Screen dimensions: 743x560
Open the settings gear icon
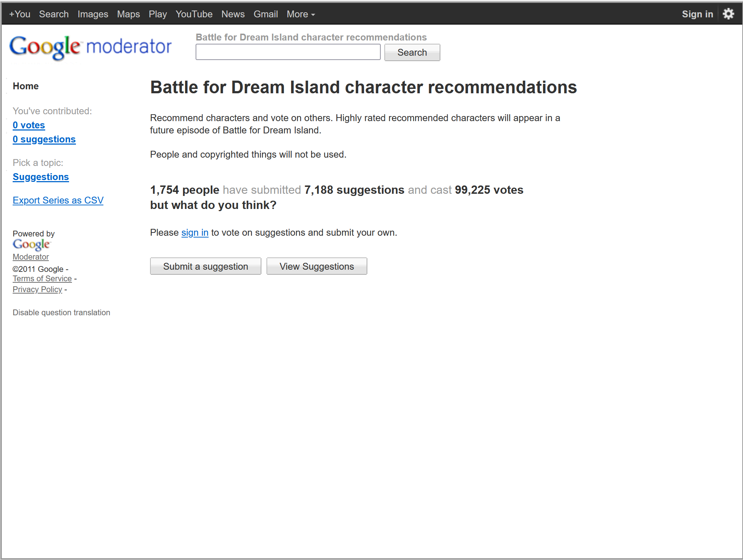click(728, 14)
